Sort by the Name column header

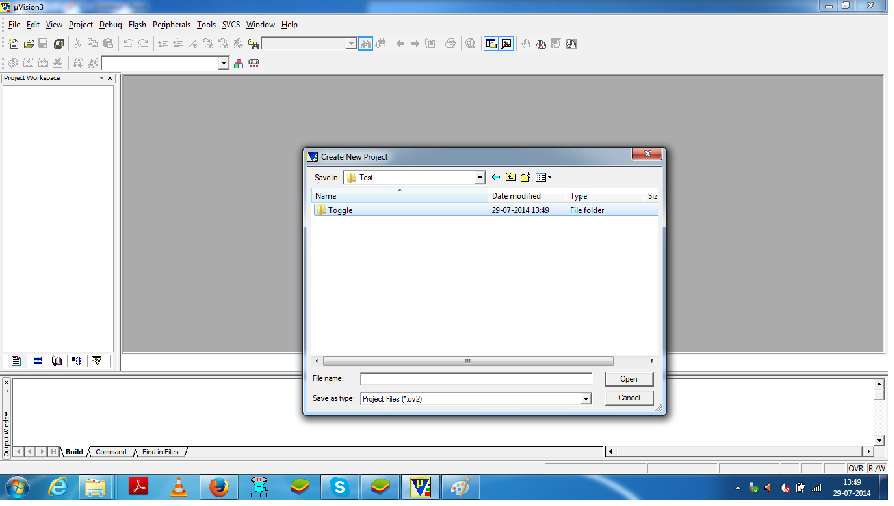400,196
